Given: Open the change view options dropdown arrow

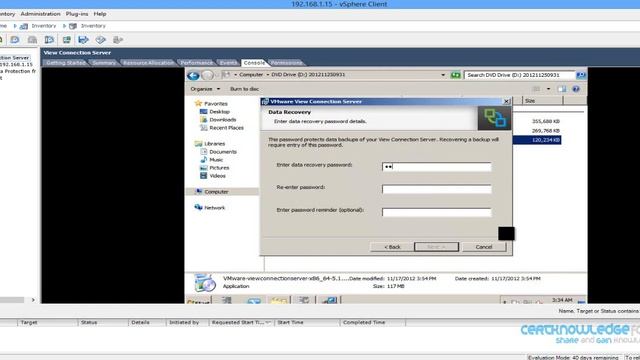Looking at the screenshot, I should point(548,89).
